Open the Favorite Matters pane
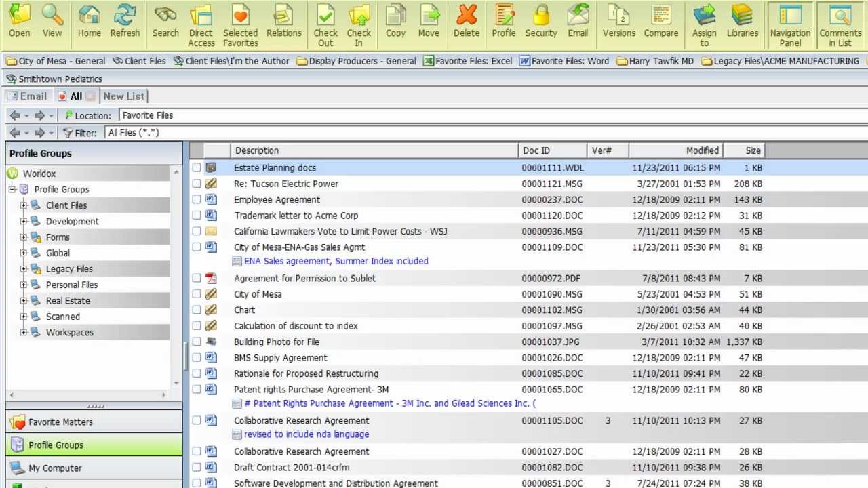Viewport: 868px width, 488px height. [60, 422]
